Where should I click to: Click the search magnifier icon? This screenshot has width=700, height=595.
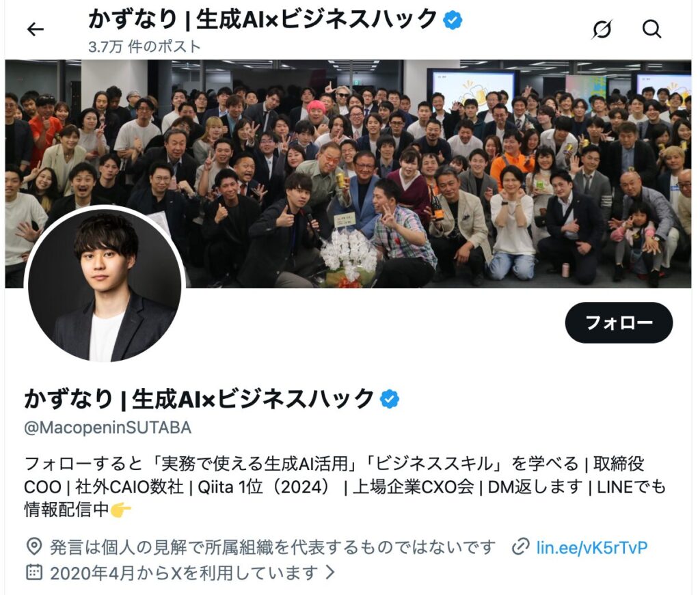click(x=651, y=29)
